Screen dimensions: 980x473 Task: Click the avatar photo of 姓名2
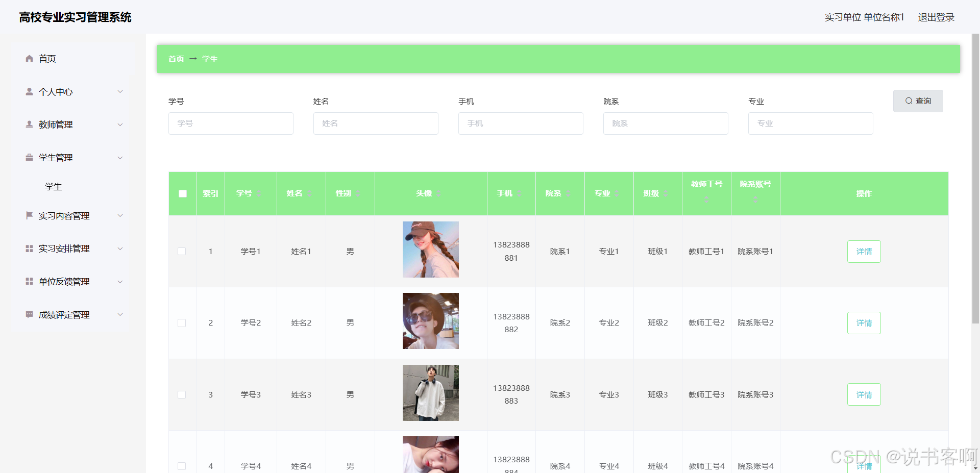click(431, 321)
